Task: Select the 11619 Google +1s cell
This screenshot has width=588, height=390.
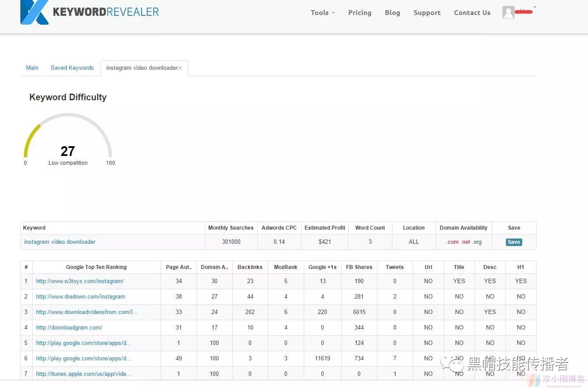Action: point(323,359)
